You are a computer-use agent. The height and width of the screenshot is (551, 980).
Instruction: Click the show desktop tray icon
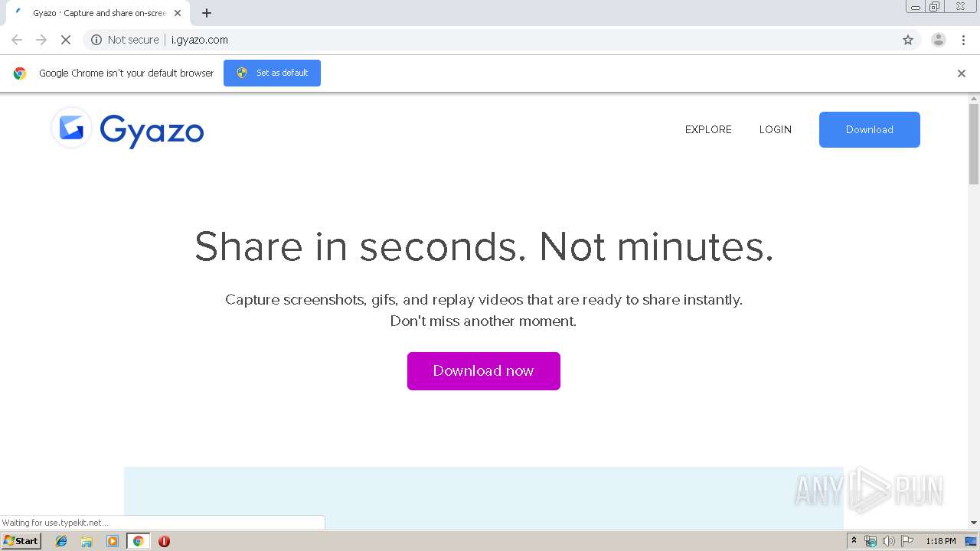[x=971, y=541]
